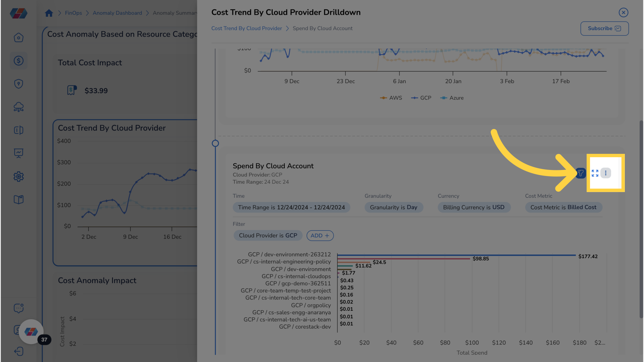Change the Granularity is Day setting
644x362 pixels.
[x=394, y=207]
